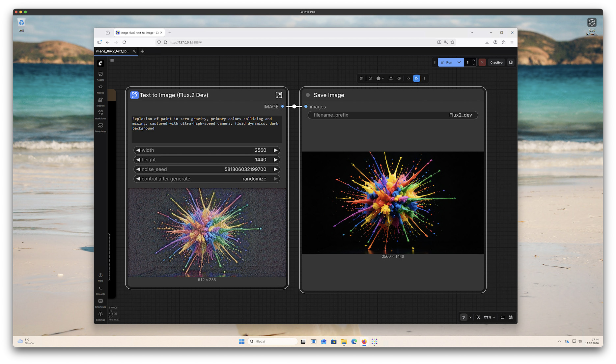Expand the select mode dropdown chevron
The width and height of the screenshot is (616, 364).
coord(470,317)
